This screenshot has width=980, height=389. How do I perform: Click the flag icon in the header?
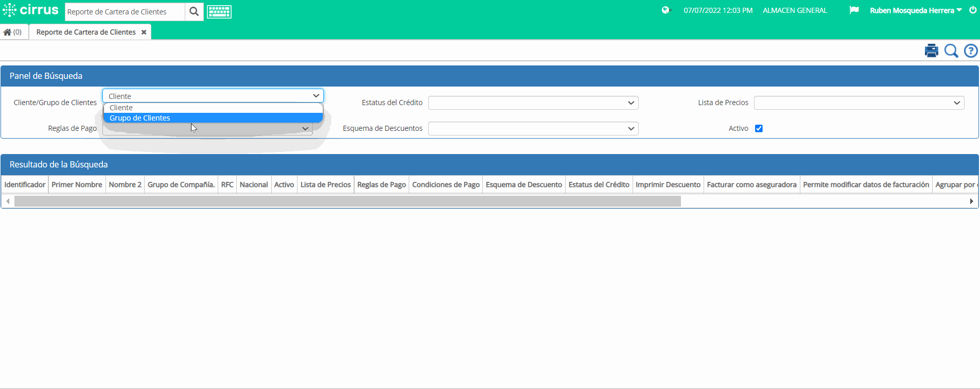coord(854,10)
